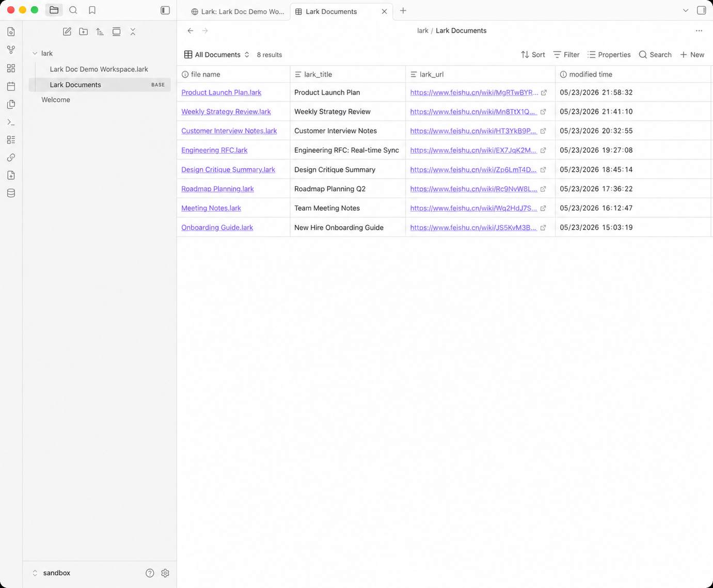
Task: Open settings gear icon
Action: [165, 573]
